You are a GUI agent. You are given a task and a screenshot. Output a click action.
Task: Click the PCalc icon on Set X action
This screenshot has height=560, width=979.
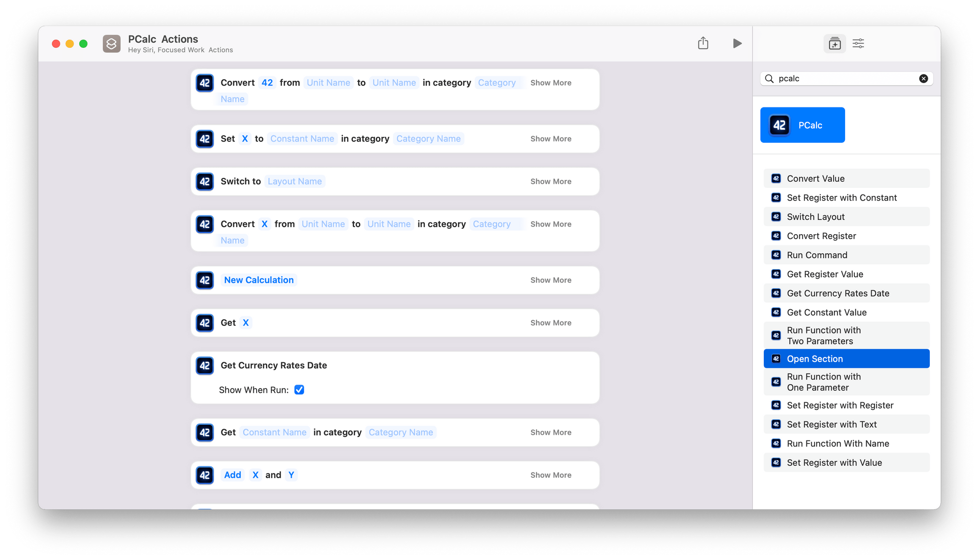pyautogui.click(x=205, y=139)
